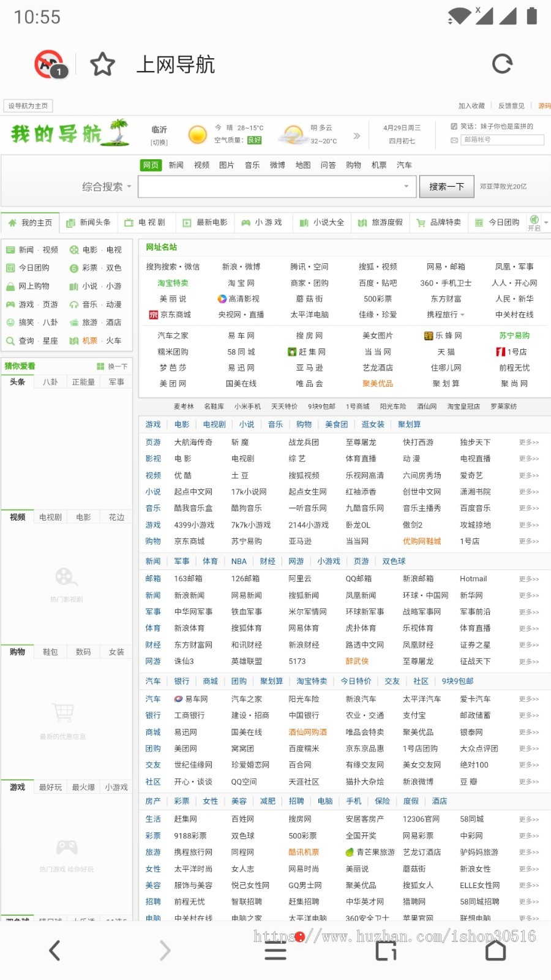Click the 京东商城 red logo icon

[154, 315]
